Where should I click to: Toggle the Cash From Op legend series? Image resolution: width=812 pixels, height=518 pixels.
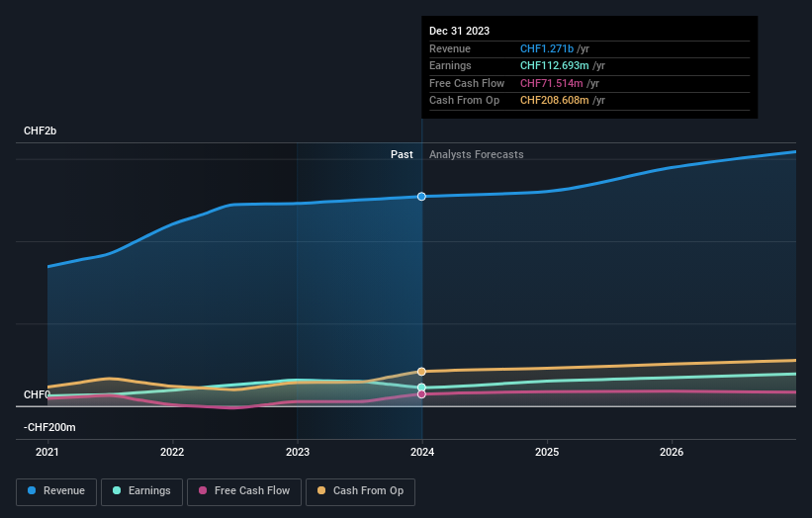pyautogui.click(x=360, y=491)
